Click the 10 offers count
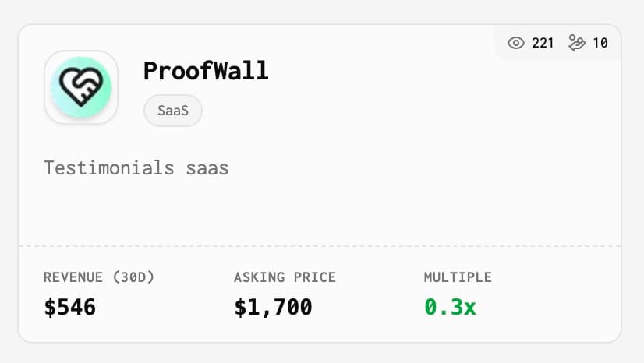The image size is (644, 363). tap(600, 43)
